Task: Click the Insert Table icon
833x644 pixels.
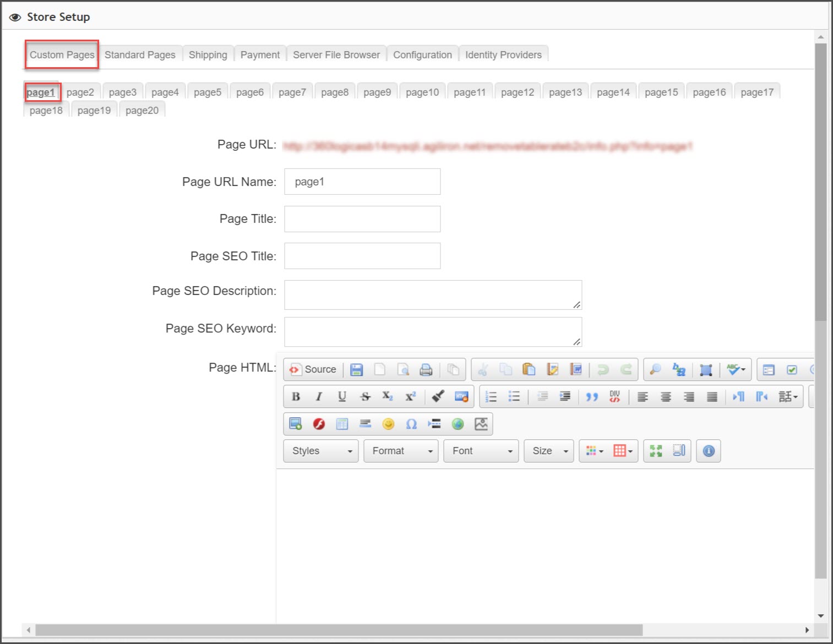Action: pos(342,424)
